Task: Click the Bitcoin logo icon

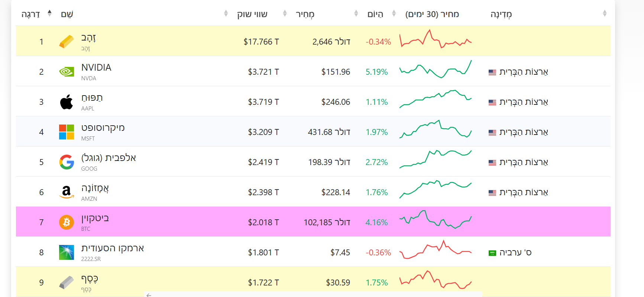Action: (67, 222)
